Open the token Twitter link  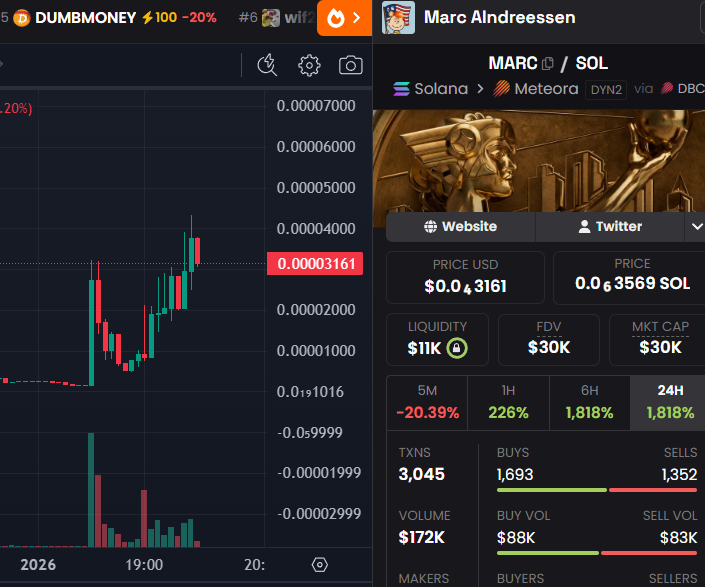pos(610,227)
